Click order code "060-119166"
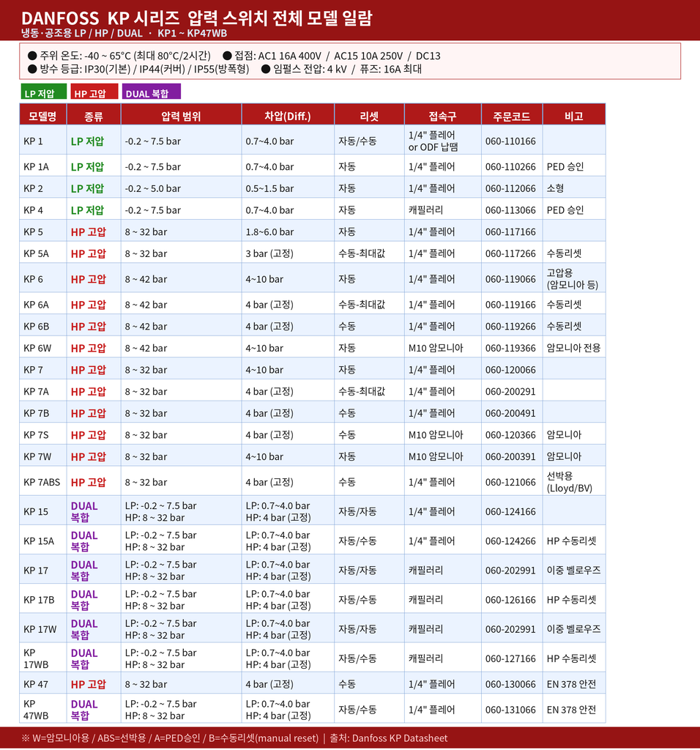The image size is (700, 750). (x=510, y=305)
